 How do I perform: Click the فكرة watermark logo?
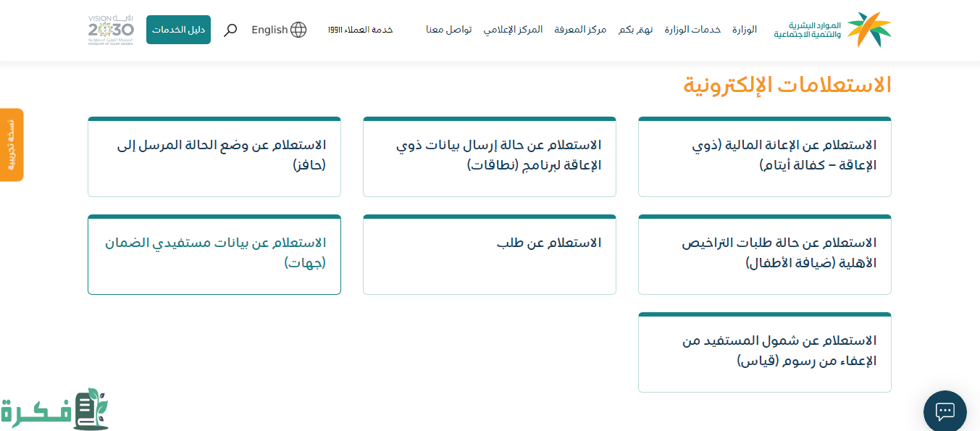click(54, 409)
